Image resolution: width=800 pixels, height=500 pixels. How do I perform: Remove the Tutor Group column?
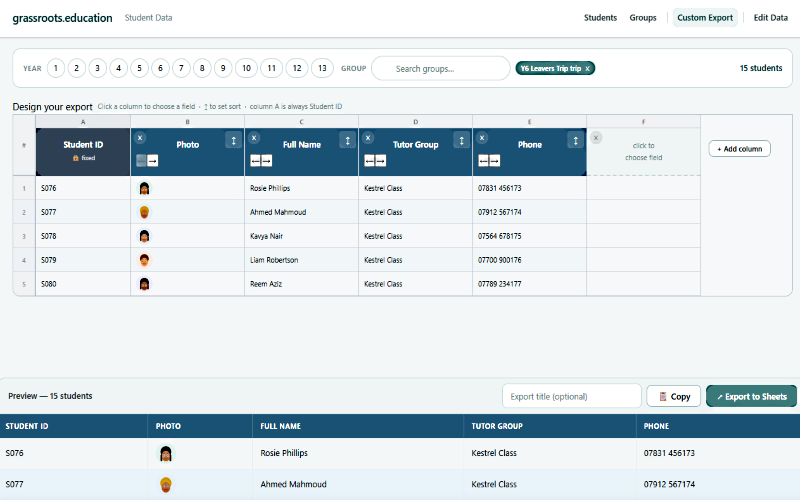(368, 138)
